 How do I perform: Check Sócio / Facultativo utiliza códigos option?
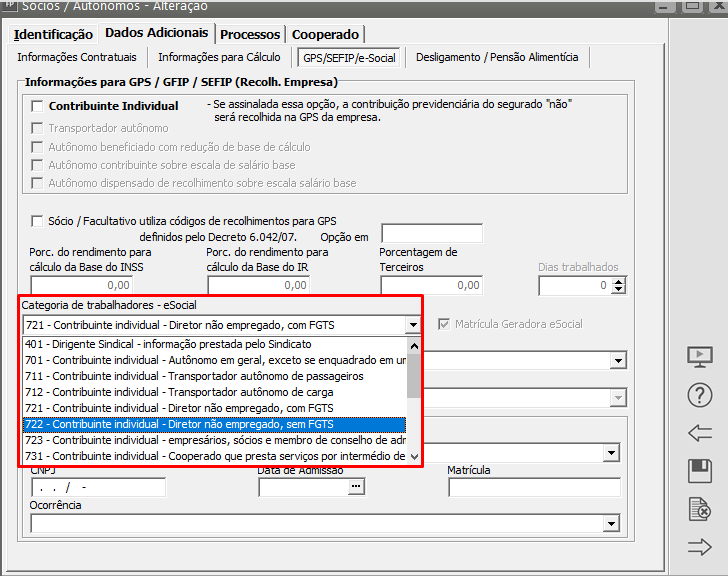click(38, 220)
